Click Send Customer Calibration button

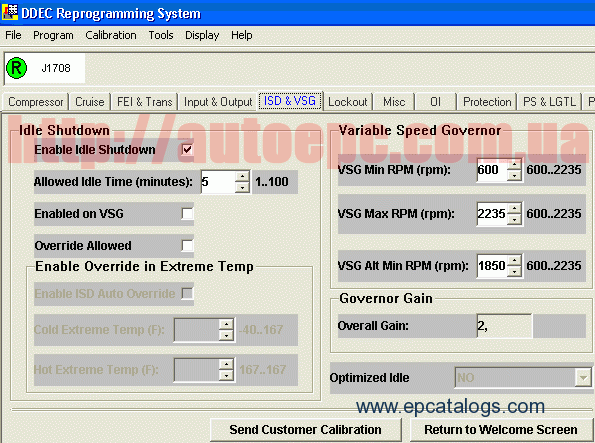click(x=305, y=430)
